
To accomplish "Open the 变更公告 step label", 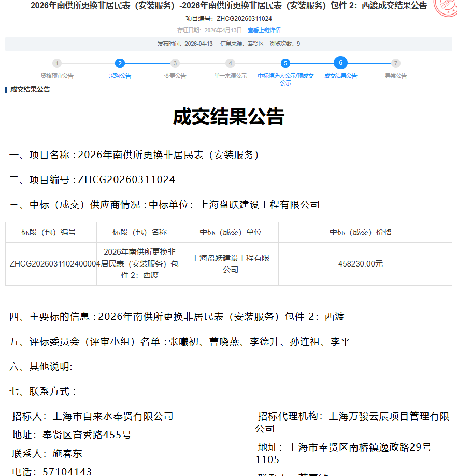I will point(175,76).
